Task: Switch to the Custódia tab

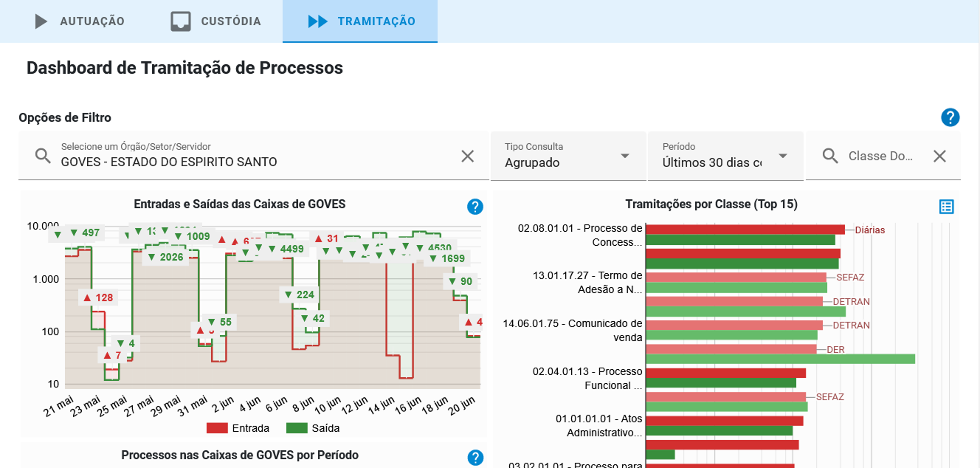Action: pyautogui.click(x=215, y=21)
